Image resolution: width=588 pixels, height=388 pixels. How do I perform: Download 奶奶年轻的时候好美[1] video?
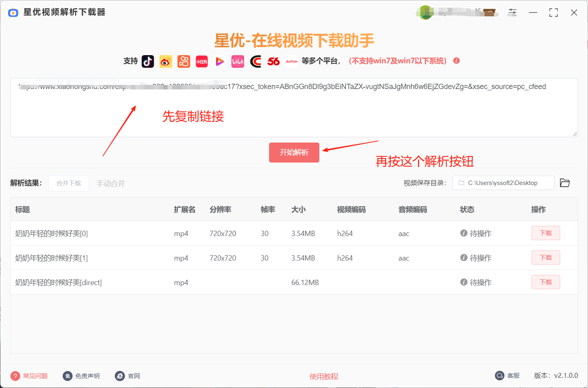coord(545,258)
